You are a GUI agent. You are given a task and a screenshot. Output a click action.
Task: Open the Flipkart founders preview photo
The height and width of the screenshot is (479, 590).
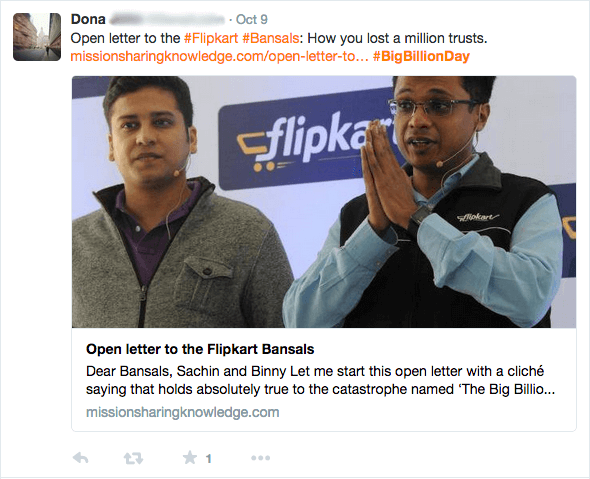pyautogui.click(x=324, y=202)
